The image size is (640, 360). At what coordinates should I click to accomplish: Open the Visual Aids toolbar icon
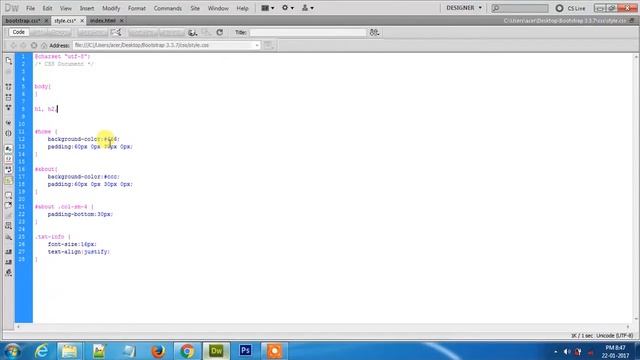tap(207, 32)
